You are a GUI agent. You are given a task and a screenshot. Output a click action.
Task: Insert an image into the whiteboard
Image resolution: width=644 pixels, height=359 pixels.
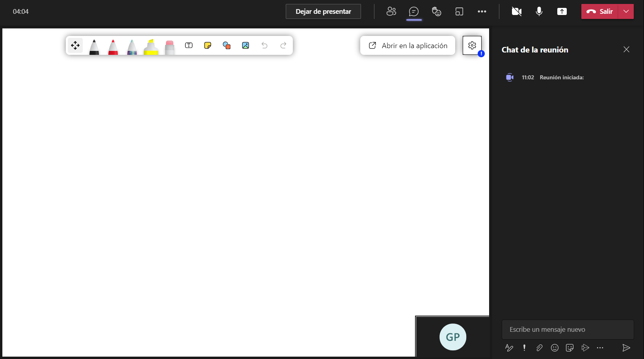tap(246, 45)
